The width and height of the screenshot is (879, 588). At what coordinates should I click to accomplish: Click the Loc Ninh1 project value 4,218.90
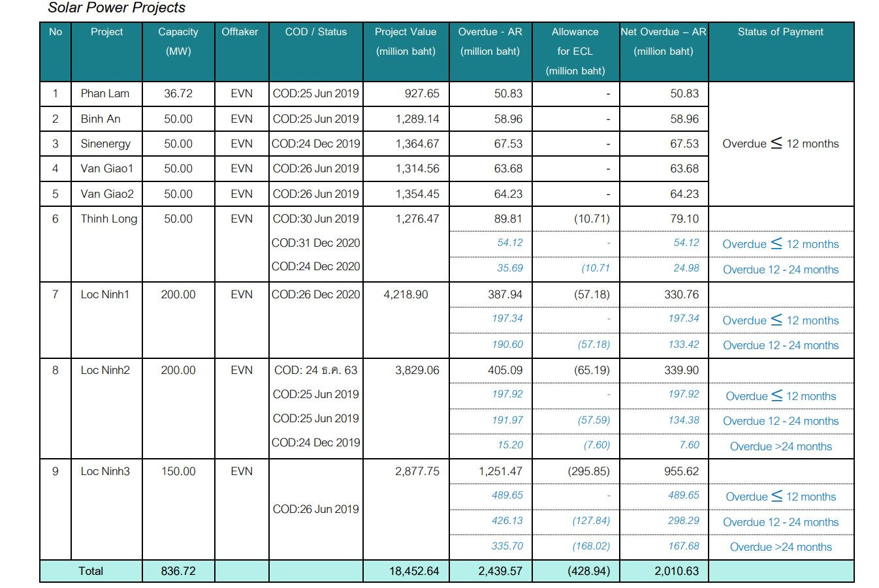point(406,294)
